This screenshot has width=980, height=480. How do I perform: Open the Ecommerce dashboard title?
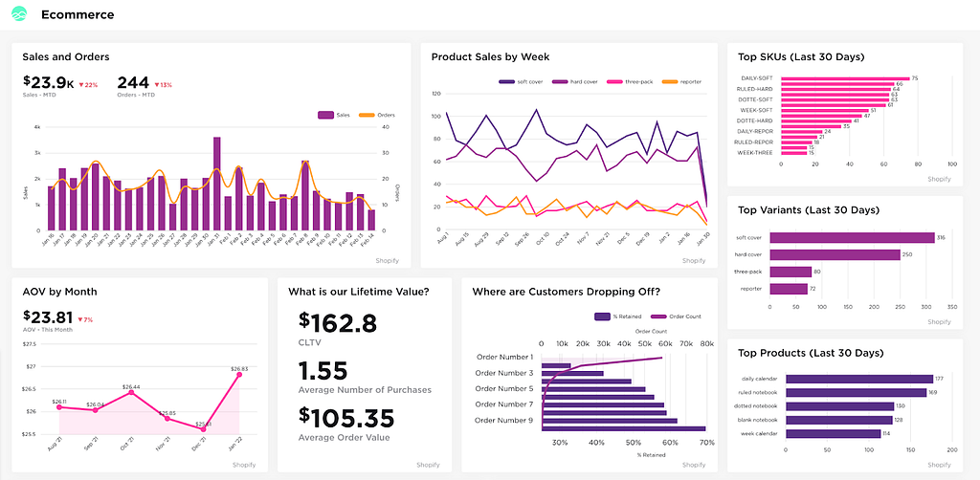tap(78, 14)
